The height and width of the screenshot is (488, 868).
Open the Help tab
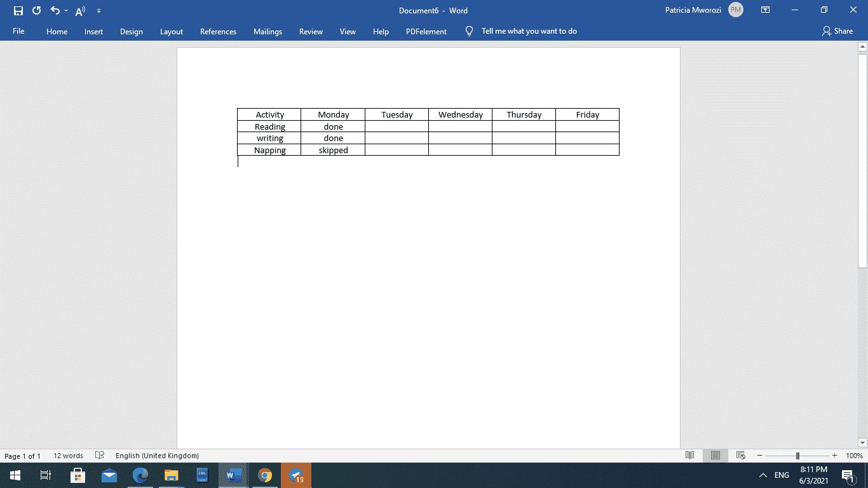381,31
